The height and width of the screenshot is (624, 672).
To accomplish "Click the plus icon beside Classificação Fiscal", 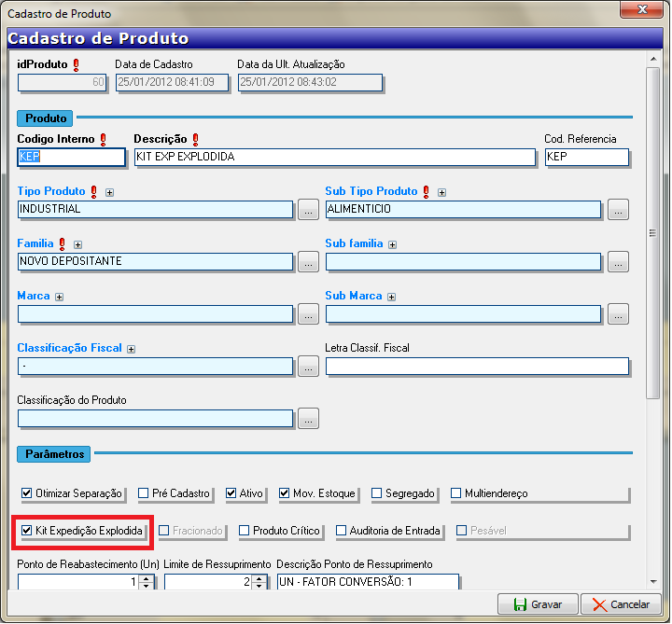I will (132, 350).
